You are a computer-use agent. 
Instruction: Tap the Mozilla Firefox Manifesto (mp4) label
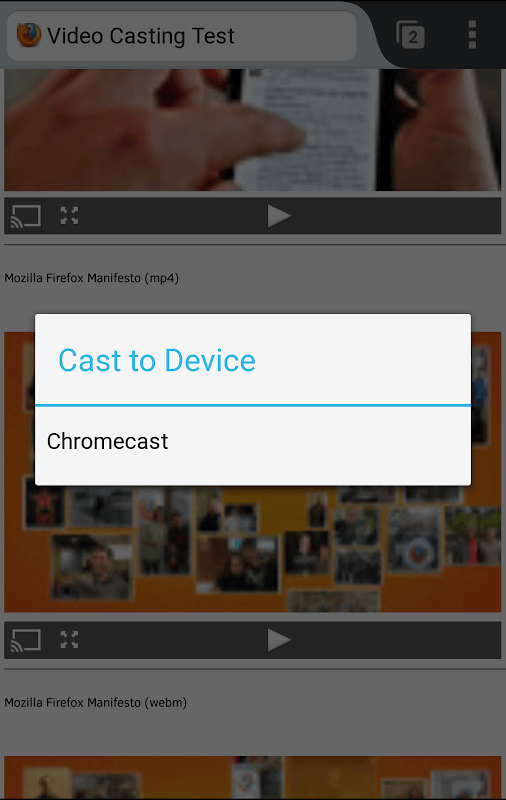pos(92,278)
